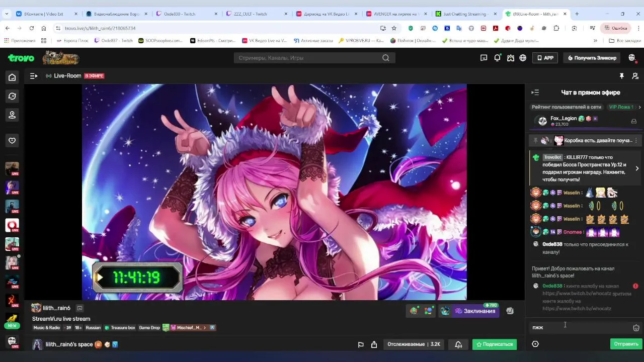Open Рейтинг пользователей в сети tab
Image resolution: width=644 pixels, height=362 pixels.
pyautogui.click(x=567, y=107)
